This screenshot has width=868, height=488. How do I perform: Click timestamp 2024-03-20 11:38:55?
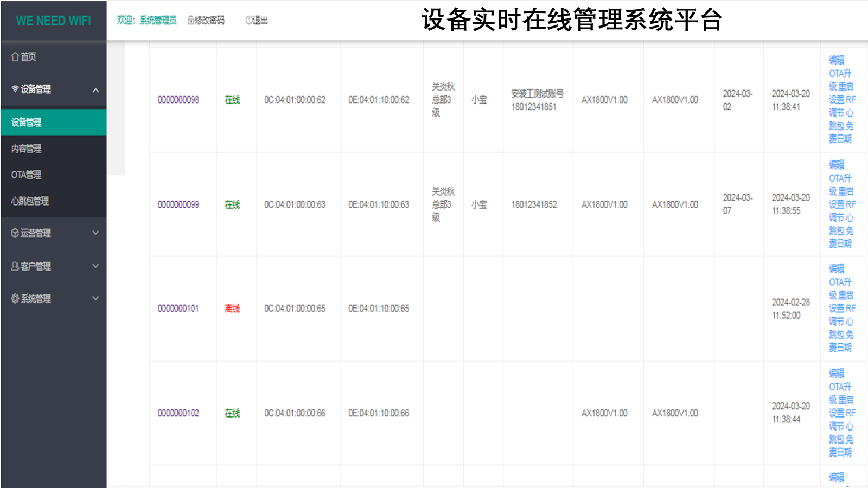(x=791, y=204)
